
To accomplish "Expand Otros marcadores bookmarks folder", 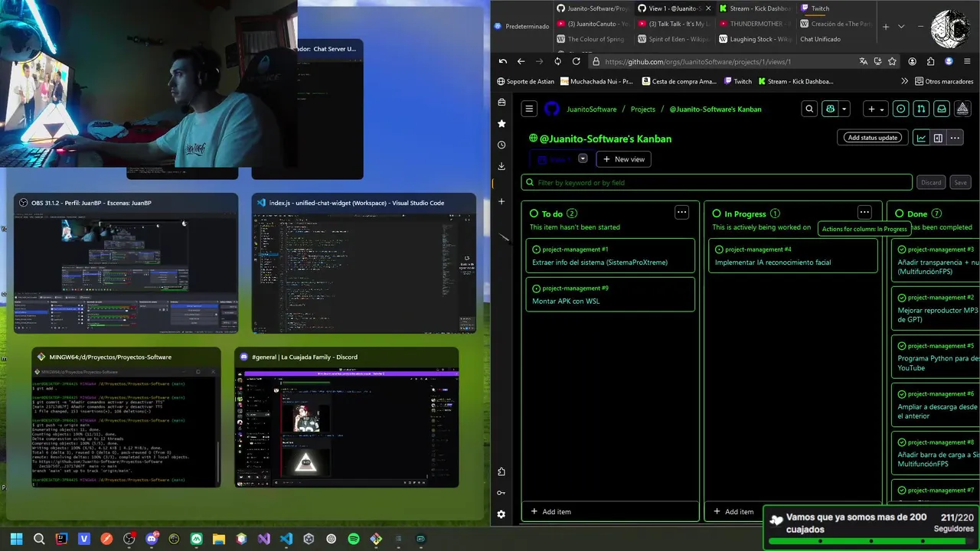I will click(x=944, y=81).
